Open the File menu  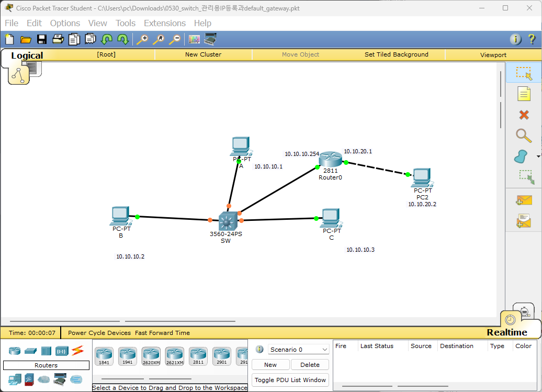[x=12, y=23]
